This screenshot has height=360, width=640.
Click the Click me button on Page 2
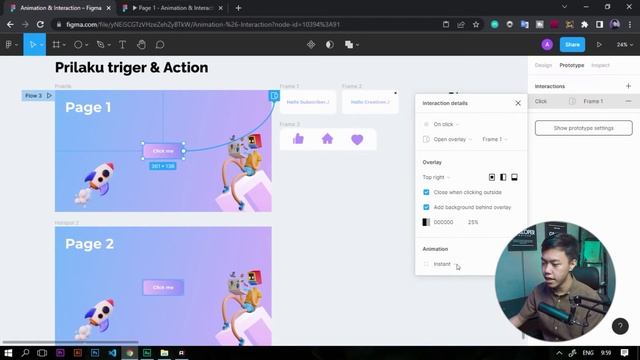(163, 287)
